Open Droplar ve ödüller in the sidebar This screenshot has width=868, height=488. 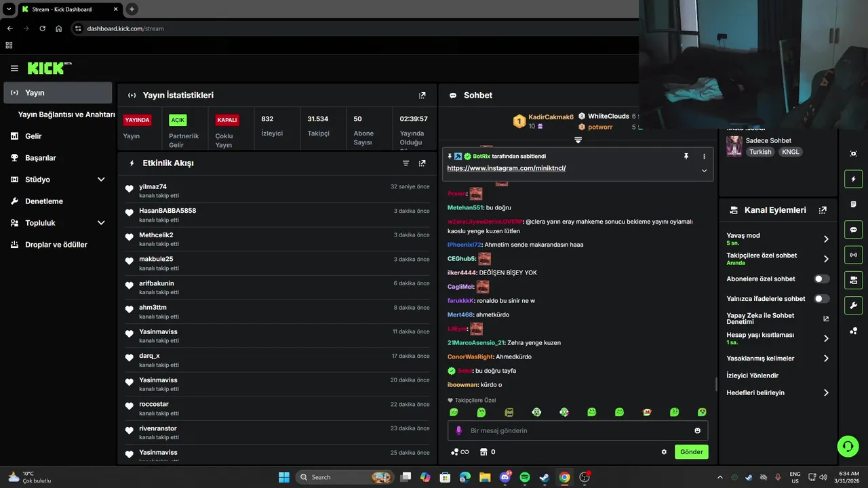pyautogui.click(x=58, y=245)
